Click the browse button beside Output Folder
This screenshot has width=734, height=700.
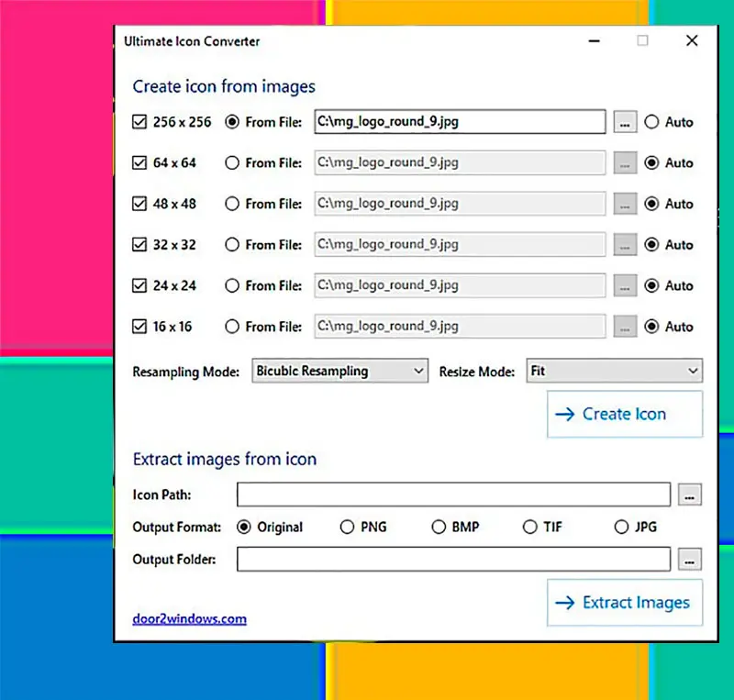coord(690,559)
